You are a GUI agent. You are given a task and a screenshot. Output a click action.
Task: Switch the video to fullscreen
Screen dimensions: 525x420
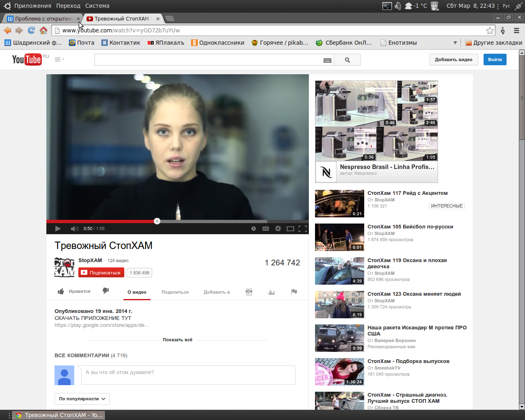[303, 228]
